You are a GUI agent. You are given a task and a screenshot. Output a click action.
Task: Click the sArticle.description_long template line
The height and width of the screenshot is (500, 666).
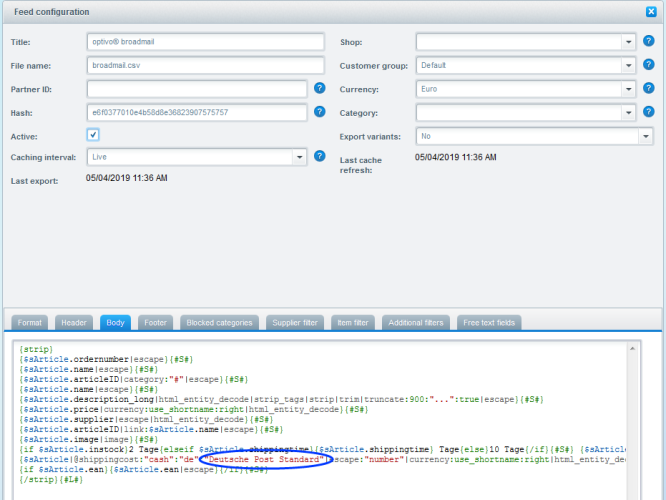[x=281, y=399]
